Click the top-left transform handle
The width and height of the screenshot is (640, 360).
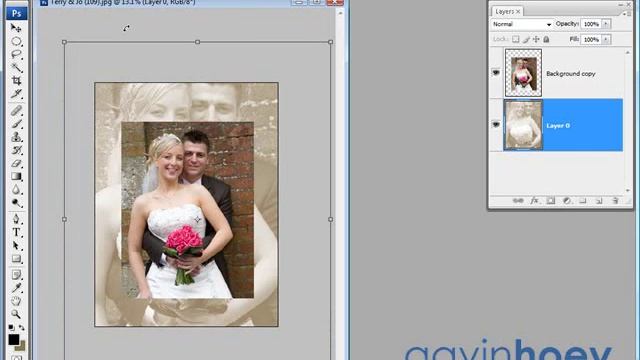tap(64, 42)
